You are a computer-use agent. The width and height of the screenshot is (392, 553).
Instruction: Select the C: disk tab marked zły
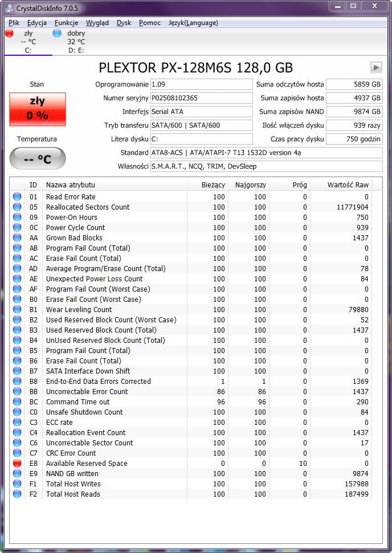(x=28, y=42)
